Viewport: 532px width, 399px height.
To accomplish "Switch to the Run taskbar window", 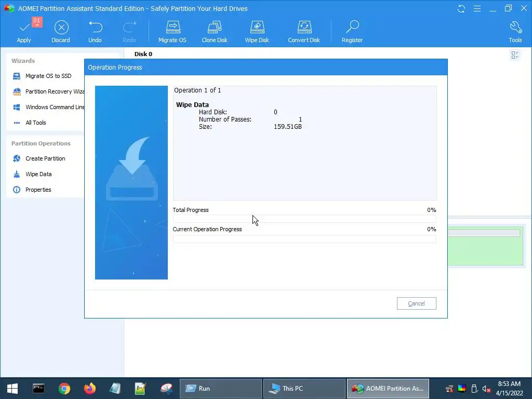I will (x=220, y=389).
